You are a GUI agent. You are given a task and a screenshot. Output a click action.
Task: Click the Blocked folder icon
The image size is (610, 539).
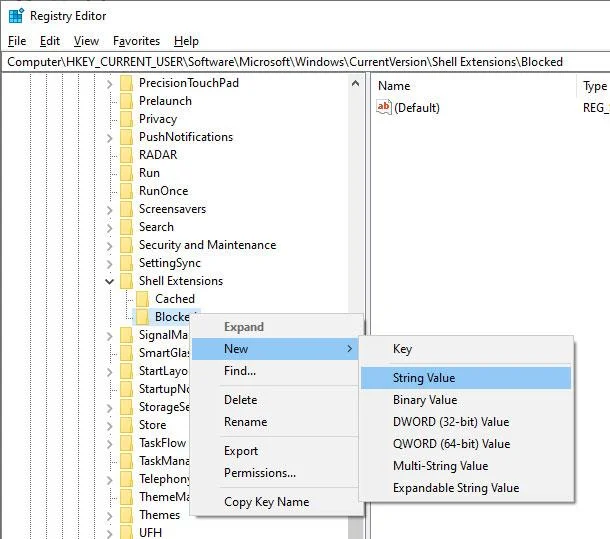[142, 317]
